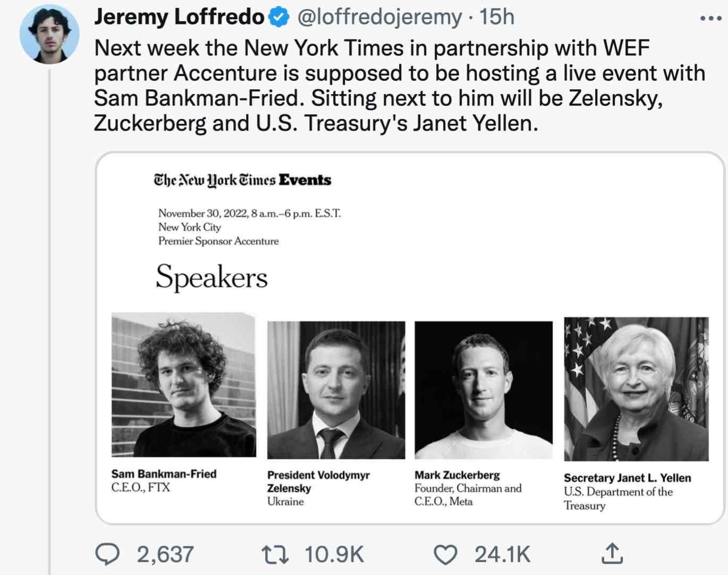Click the Speakers heading in image

coord(211,277)
